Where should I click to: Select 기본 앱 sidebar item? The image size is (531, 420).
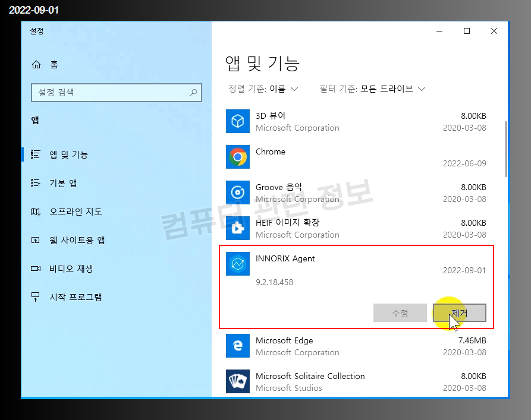tap(63, 183)
